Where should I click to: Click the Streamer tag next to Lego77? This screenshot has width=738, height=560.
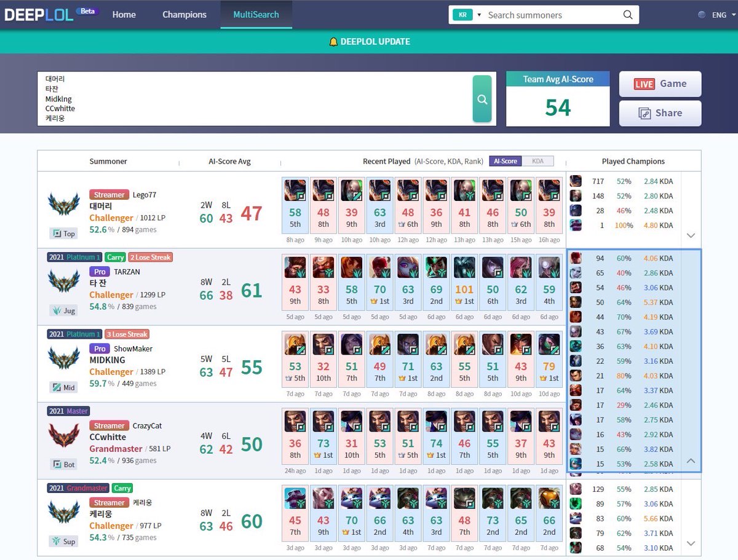click(109, 195)
